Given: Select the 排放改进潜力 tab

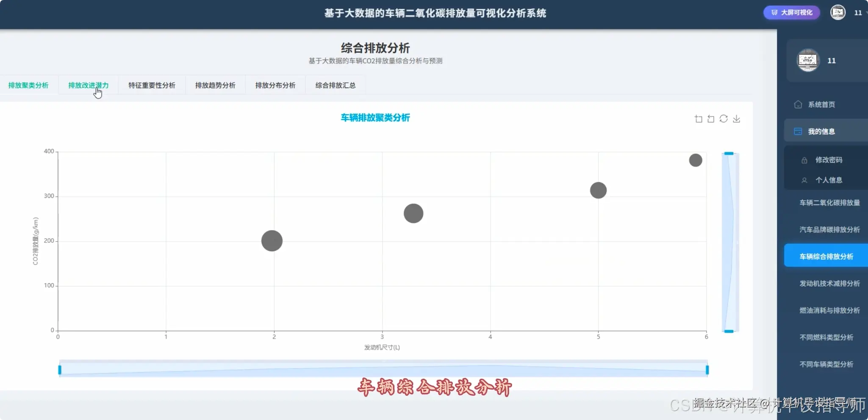Looking at the screenshot, I should [x=88, y=85].
